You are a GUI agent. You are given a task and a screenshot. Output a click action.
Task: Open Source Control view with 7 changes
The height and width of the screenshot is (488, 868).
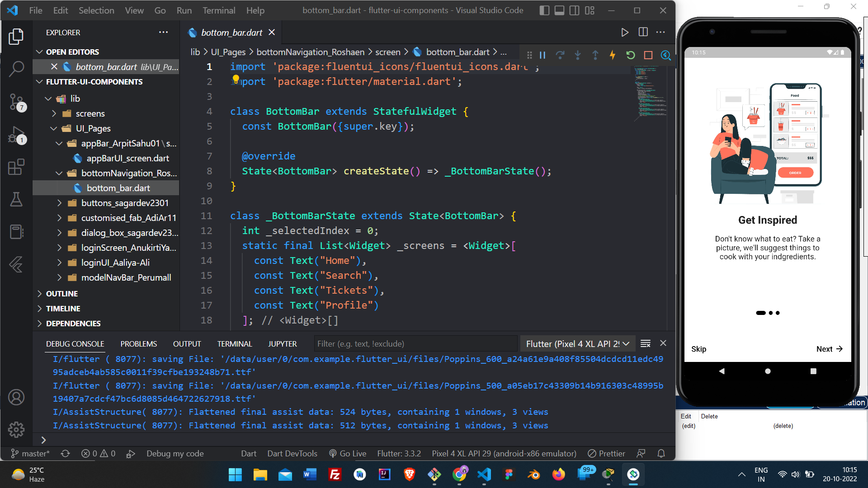click(x=16, y=102)
